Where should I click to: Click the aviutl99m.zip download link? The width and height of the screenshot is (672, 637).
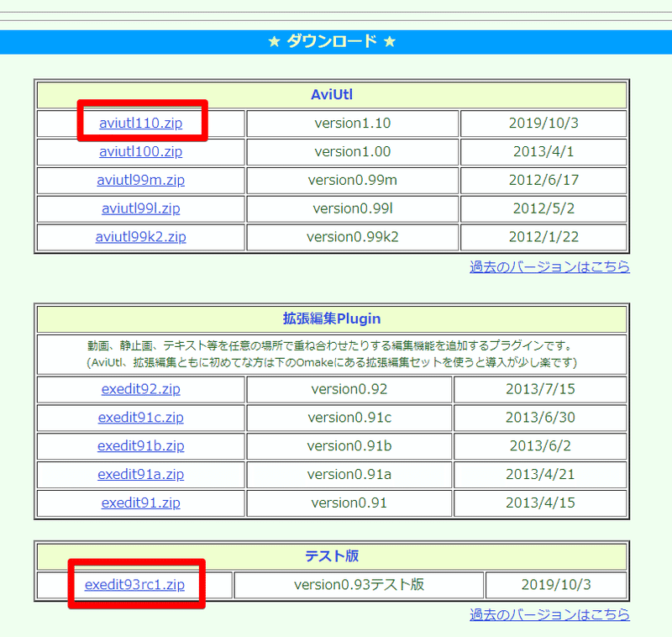pos(140,180)
